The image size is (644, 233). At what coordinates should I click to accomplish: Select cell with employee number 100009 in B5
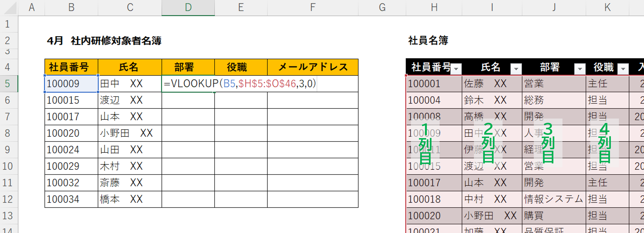pos(71,84)
